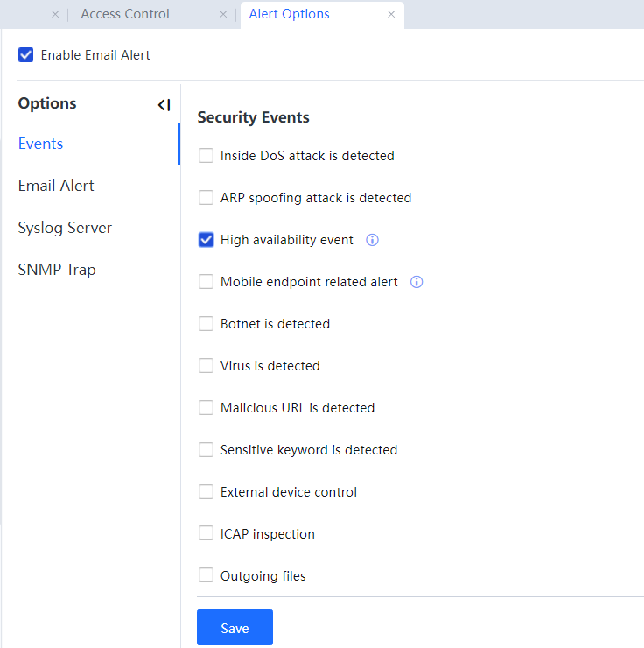The width and height of the screenshot is (644, 648).
Task: Uncheck High availability event
Action: [206, 240]
